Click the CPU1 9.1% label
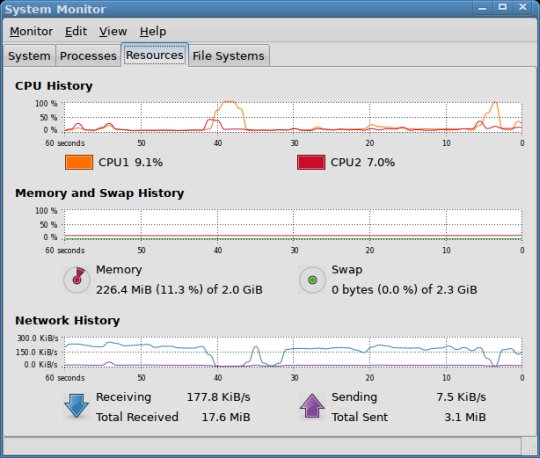Screen dimensions: 540x458 (x=131, y=162)
